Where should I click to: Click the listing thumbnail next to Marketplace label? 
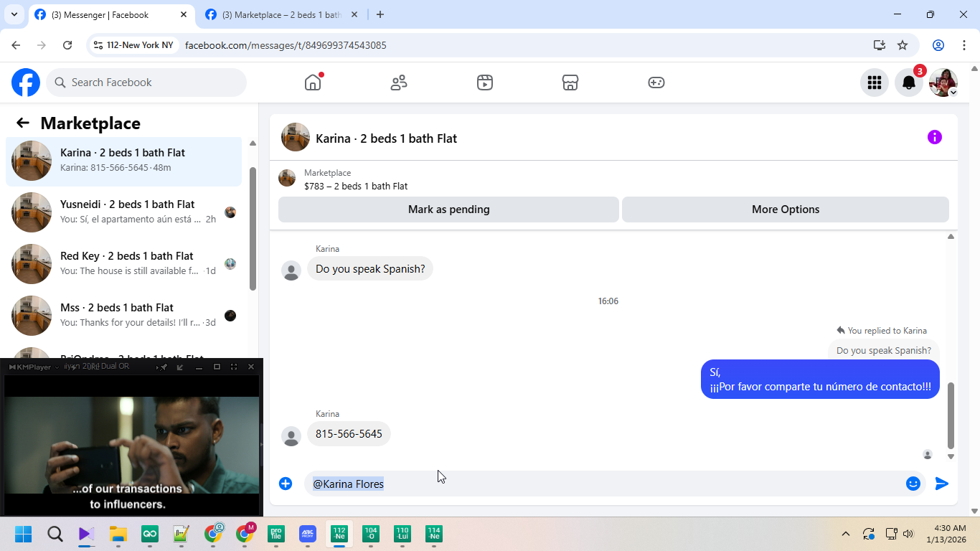click(x=287, y=178)
